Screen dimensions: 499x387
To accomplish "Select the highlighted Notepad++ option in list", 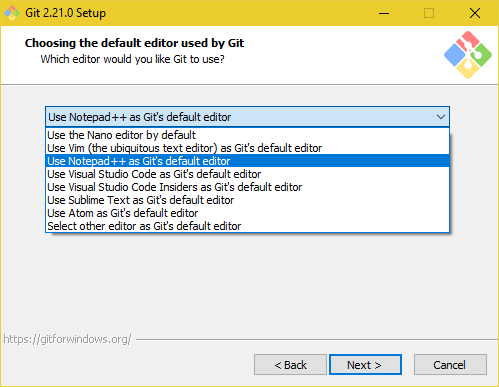I will tap(247, 161).
